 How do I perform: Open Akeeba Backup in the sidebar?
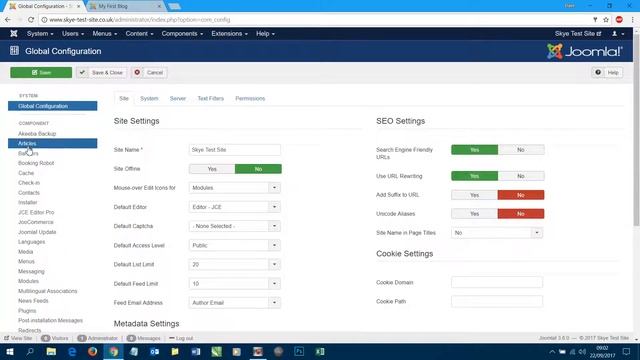[37, 133]
